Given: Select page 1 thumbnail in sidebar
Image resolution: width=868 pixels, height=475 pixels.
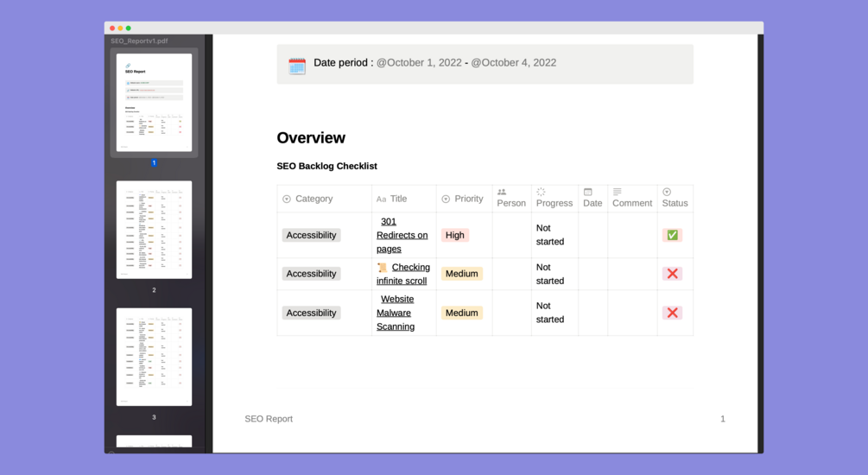Looking at the screenshot, I should (154, 103).
